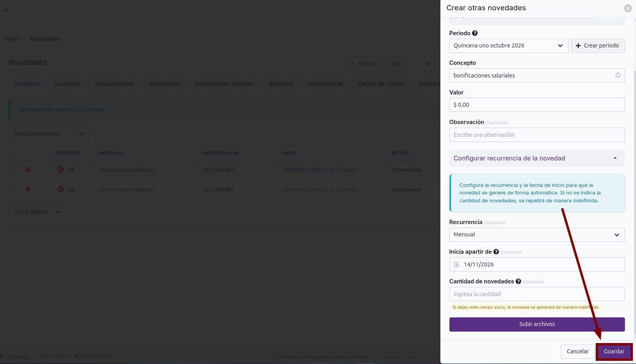Click help icon next to Inicia apartir de
This screenshot has width=636, height=364.
496,252
